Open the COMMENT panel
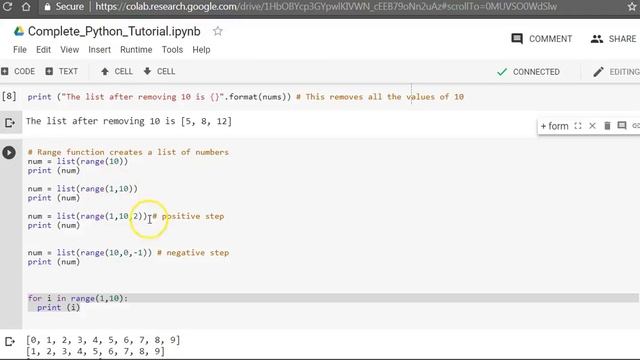This screenshot has height=360, width=640. click(x=542, y=39)
